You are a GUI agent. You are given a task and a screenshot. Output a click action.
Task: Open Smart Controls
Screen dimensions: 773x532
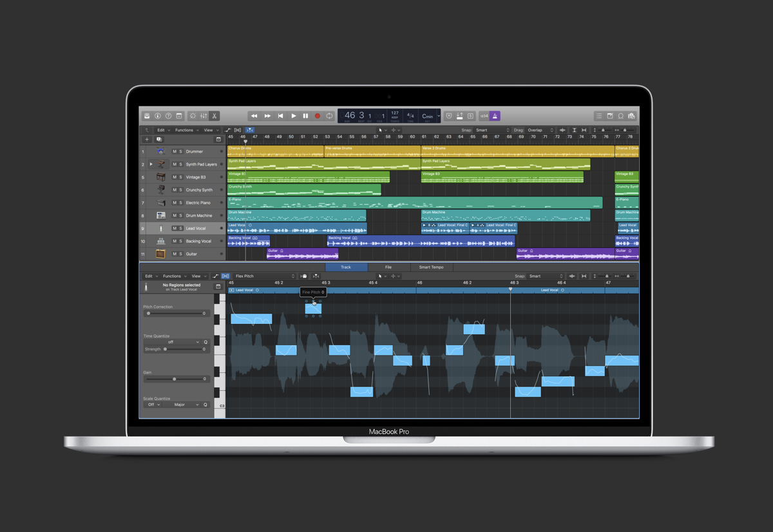click(193, 116)
